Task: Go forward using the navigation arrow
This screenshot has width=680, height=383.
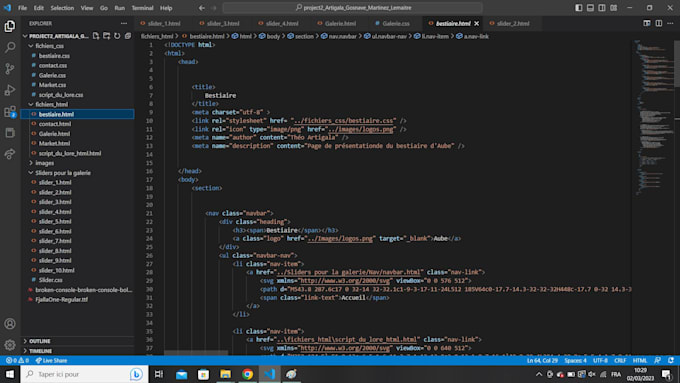Action: click(x=213, y=8)
